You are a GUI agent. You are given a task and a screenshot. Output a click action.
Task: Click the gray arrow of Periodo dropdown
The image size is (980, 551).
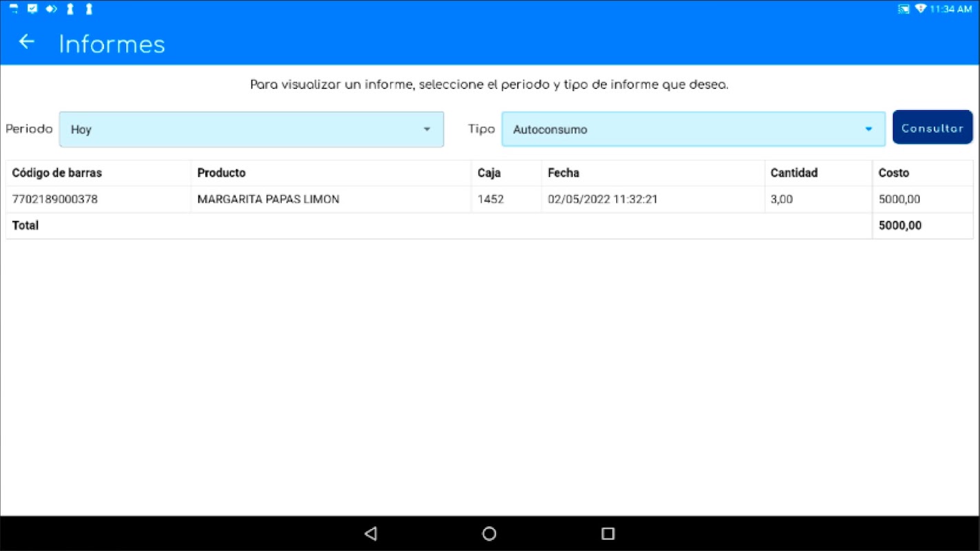click(x=427, y=129)
